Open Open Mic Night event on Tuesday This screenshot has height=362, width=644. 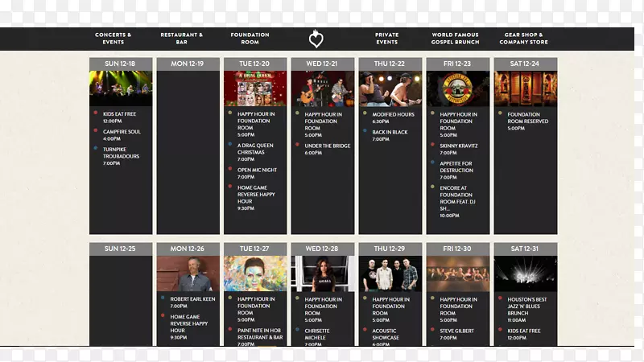[257, 173]
